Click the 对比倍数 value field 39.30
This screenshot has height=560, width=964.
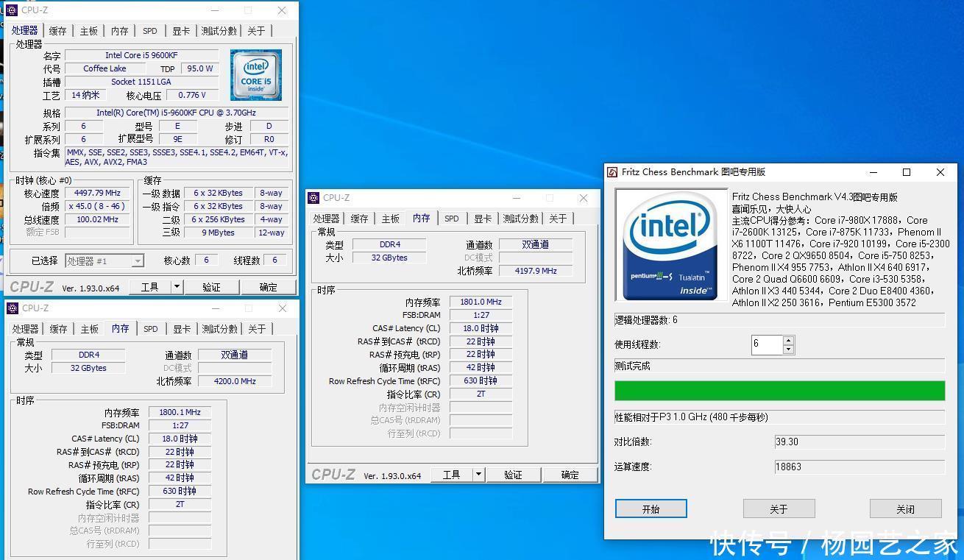(860, 442)
